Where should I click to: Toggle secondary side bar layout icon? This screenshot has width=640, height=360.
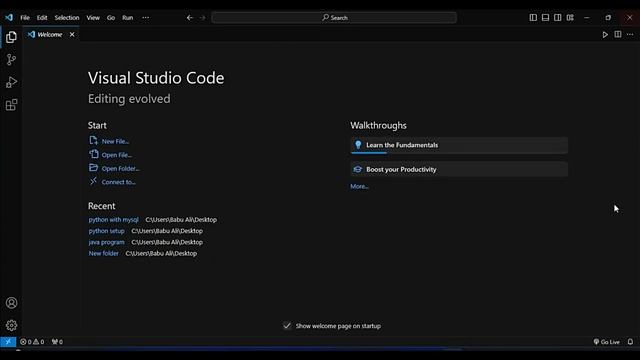point(558,18)
